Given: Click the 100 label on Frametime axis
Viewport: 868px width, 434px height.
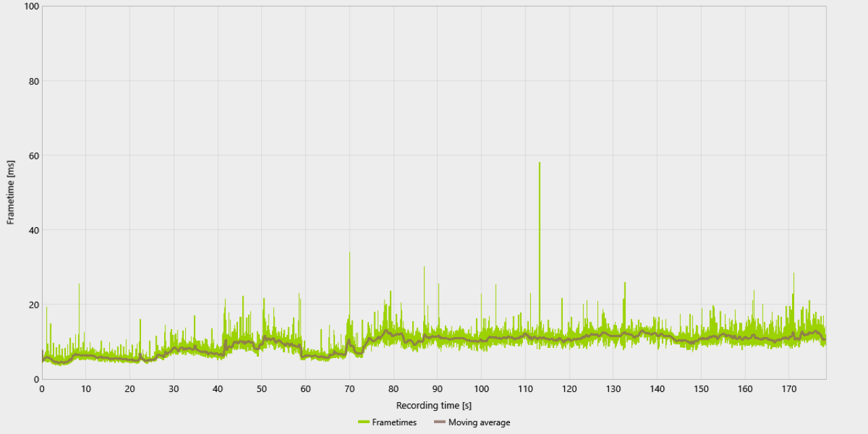Looking at the screenshot, I should (31, 7).
